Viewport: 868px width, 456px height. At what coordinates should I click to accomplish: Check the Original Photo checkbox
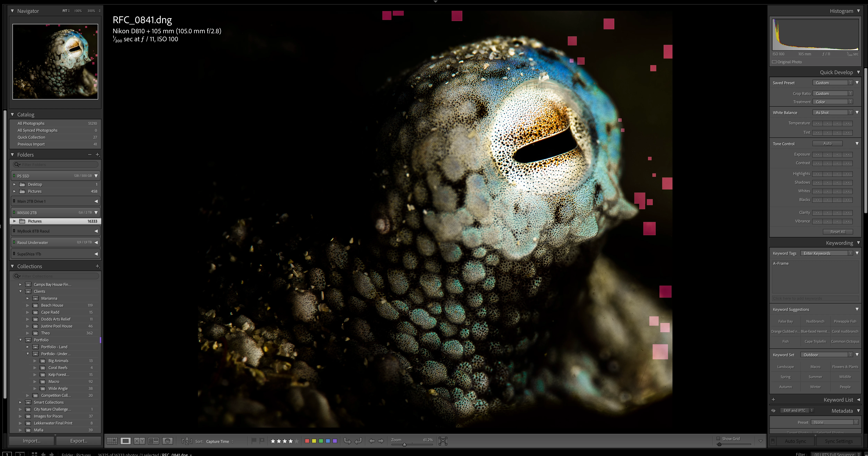click(774, 62)
